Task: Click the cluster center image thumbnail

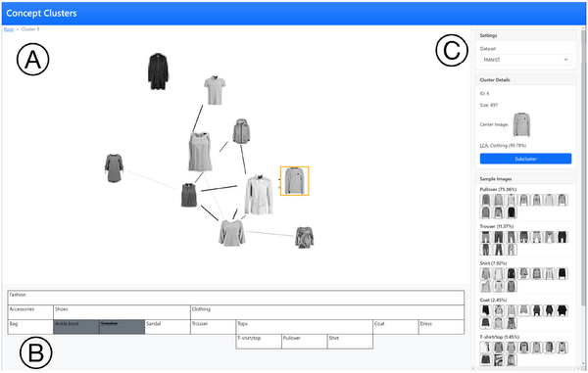Action: [521, 124]
